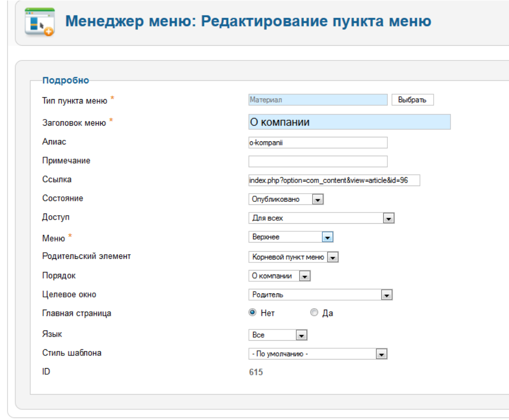This screenshot has height=420, width=509.
Task: Expand the Доступ dropdown list
Action: pyautogui.click(x=321, y=218)
